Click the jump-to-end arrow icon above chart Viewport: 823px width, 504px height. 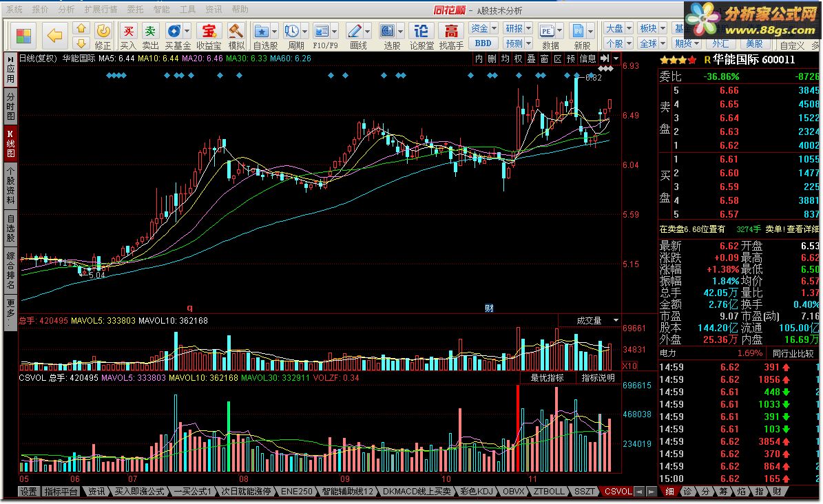(x=605, y=59)
